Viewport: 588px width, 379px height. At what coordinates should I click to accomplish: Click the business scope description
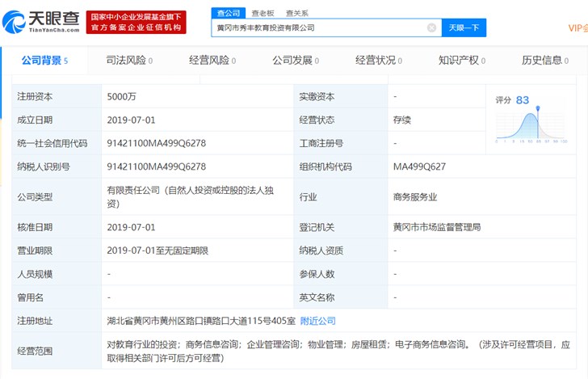pos(338,352)
